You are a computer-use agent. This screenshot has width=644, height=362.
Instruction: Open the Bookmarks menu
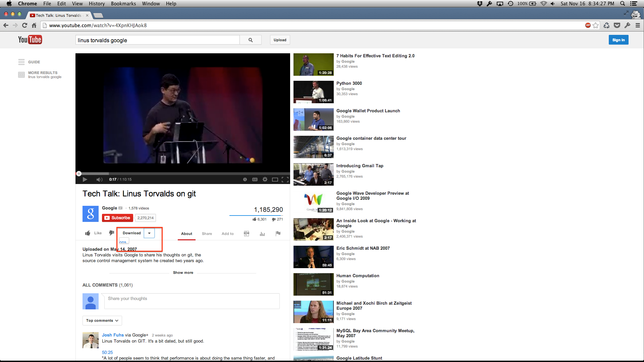[x=123, y=4]
